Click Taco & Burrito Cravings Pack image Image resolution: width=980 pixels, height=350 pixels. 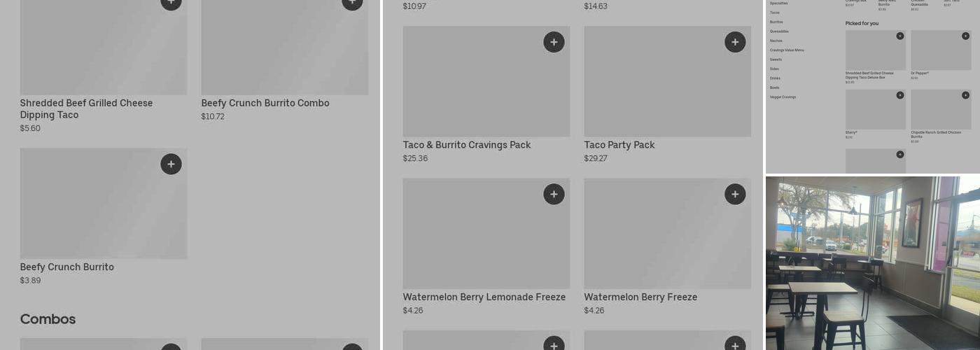tap(486, 81)
